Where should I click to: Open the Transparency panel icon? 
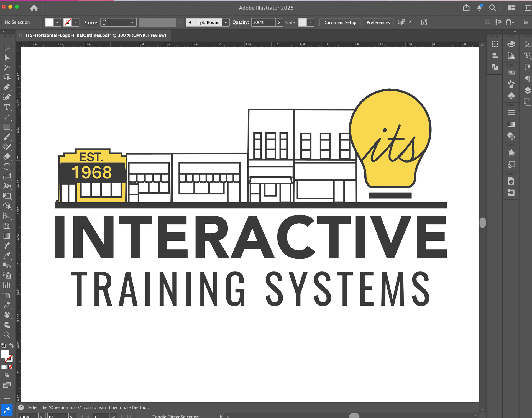[511, 136]
